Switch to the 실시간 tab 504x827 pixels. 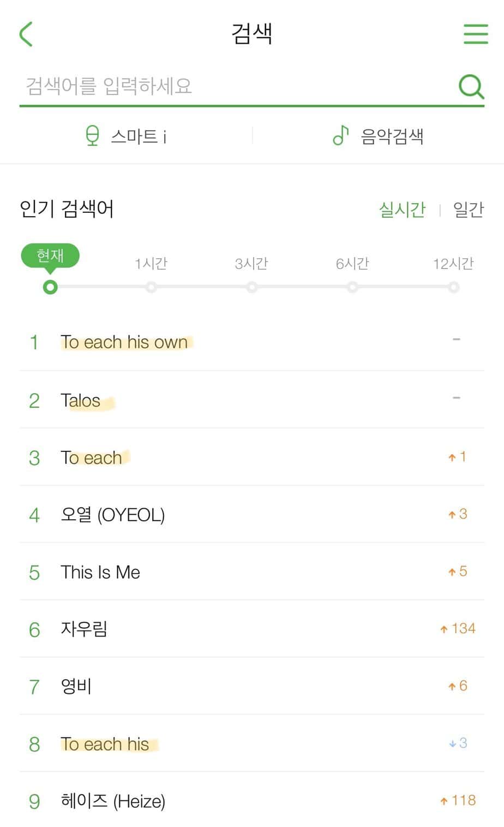pos(402,210)
